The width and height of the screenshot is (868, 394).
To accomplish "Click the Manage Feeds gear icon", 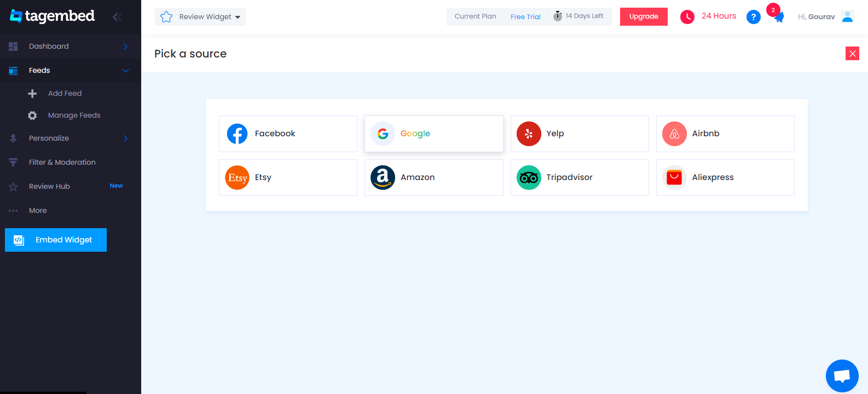I will pyautogui.click(x=32, y=115).
